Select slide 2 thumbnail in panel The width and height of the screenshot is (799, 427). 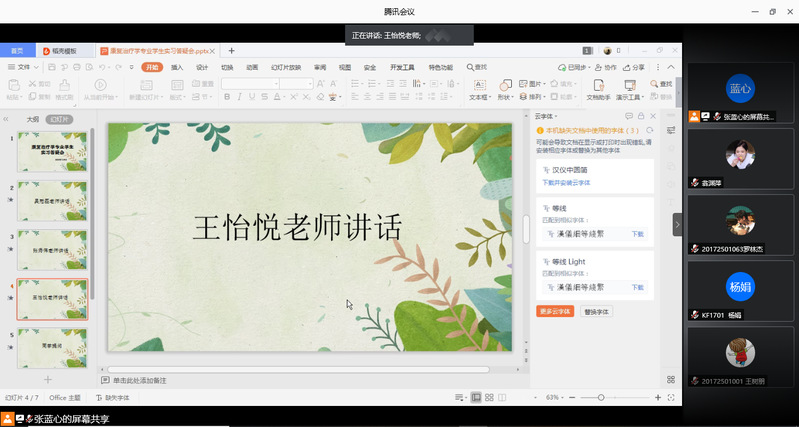pyautogui.click(x=53, y=201)
